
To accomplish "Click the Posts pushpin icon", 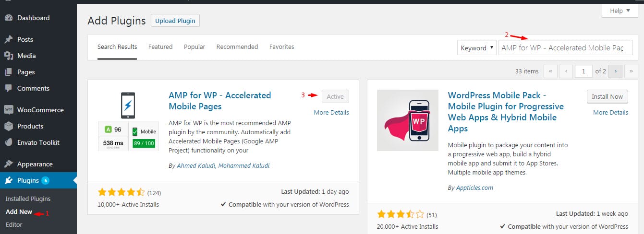I will (9, 39).
